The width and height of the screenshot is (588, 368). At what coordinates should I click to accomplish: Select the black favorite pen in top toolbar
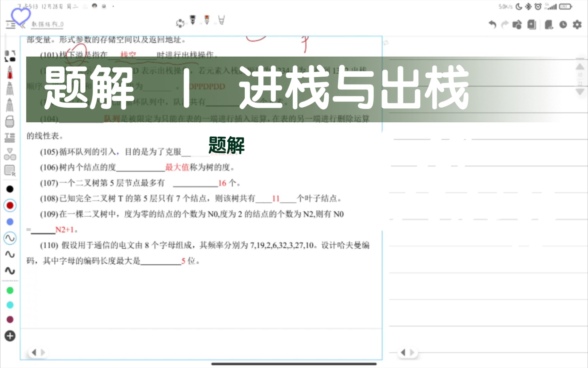[193, 20]
